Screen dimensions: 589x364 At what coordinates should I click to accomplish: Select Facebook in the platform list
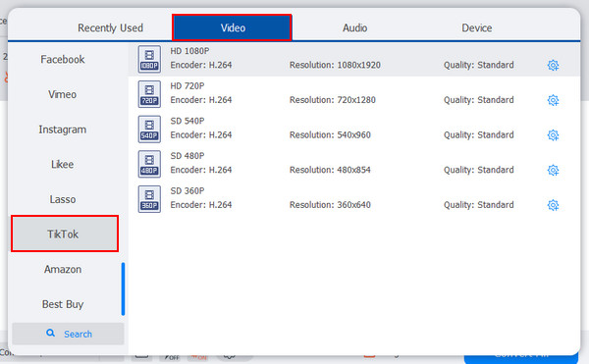[x=63, y=59]
